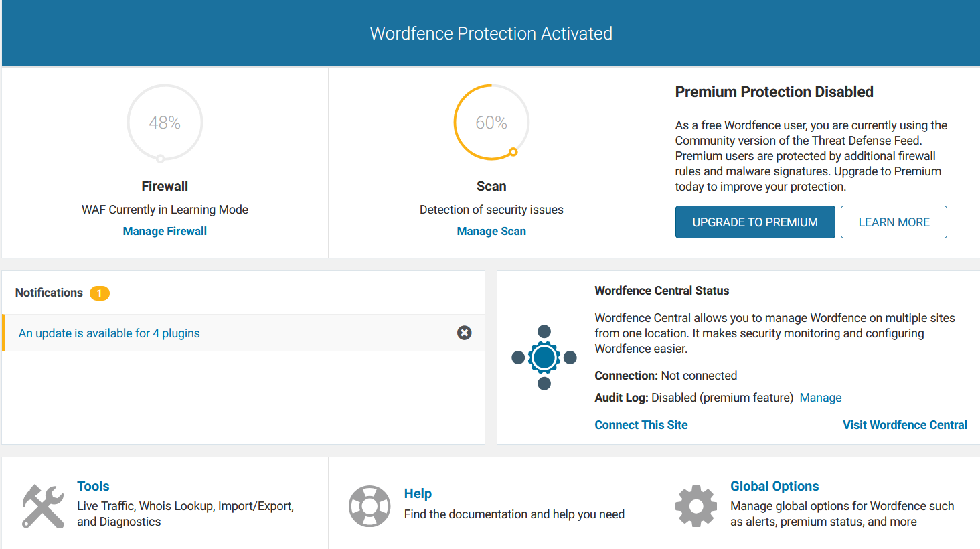Click the Global Options gear icon
Screen dimensions: 980x549
point(696,506)
